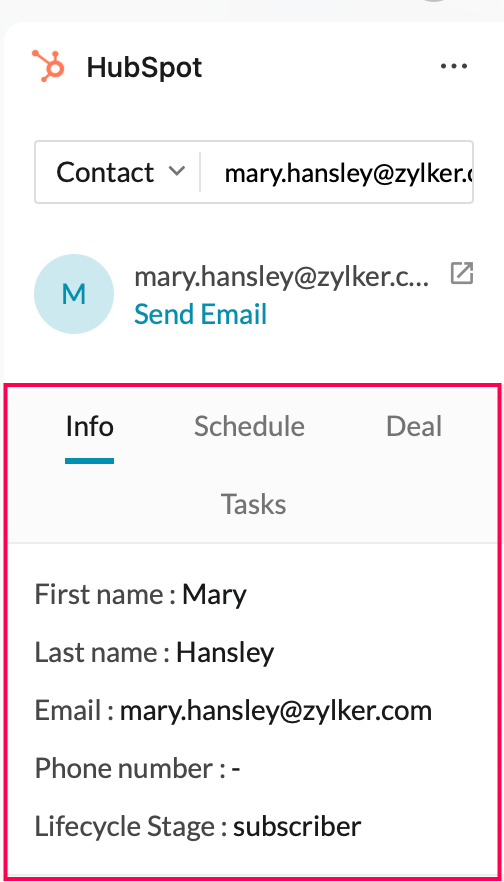Open the Contact type dropdown
The height and width of the screenshot is (882, 504).
pos(118,172)
